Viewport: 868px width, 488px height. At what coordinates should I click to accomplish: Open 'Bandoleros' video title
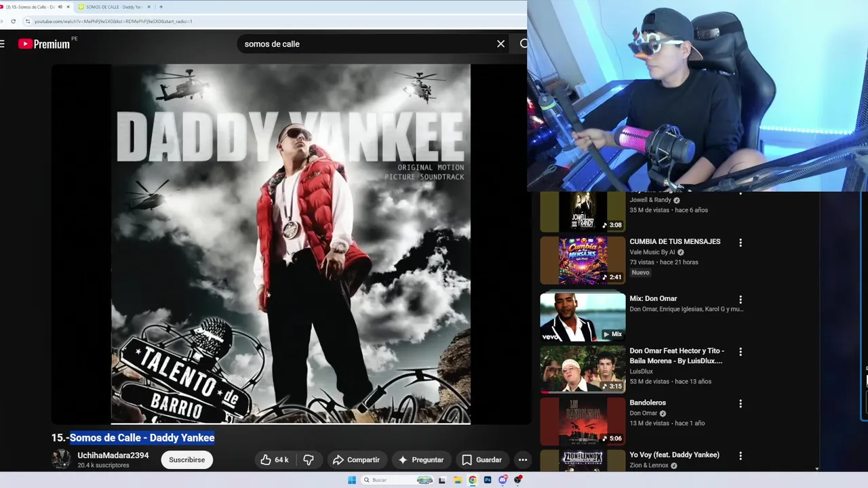click(x=648, y=403)
